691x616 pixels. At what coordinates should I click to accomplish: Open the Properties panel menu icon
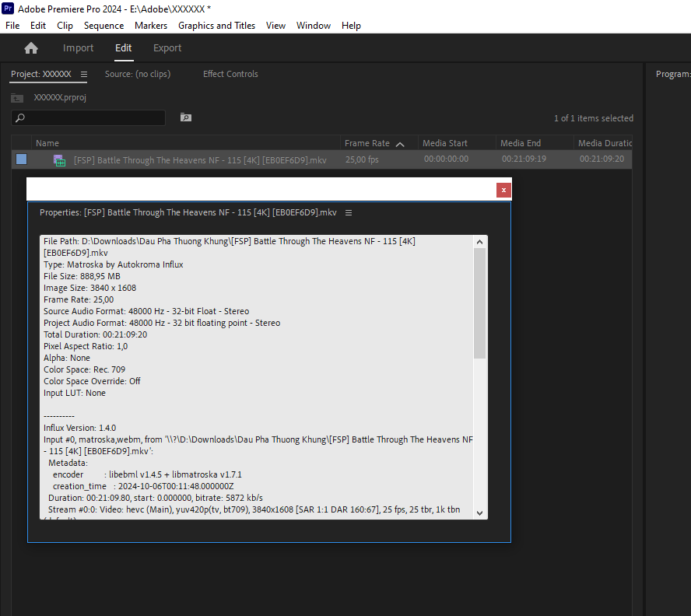[348, 212]
